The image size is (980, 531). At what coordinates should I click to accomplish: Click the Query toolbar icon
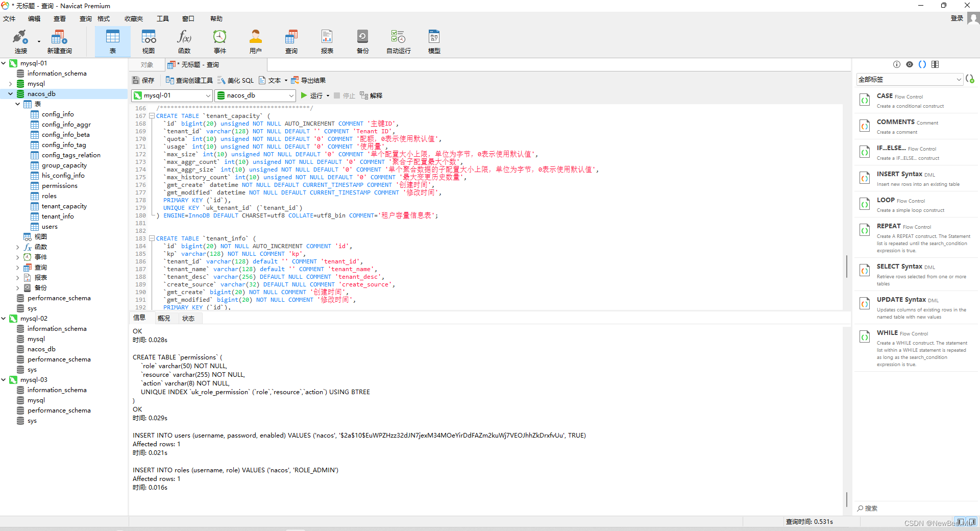pos(291,42)
